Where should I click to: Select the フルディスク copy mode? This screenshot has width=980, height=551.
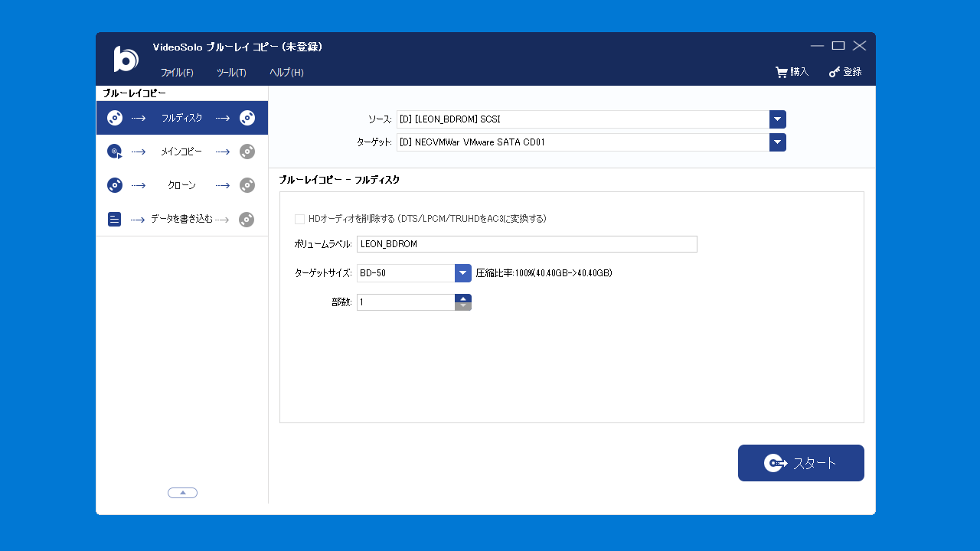pos(182,118)
